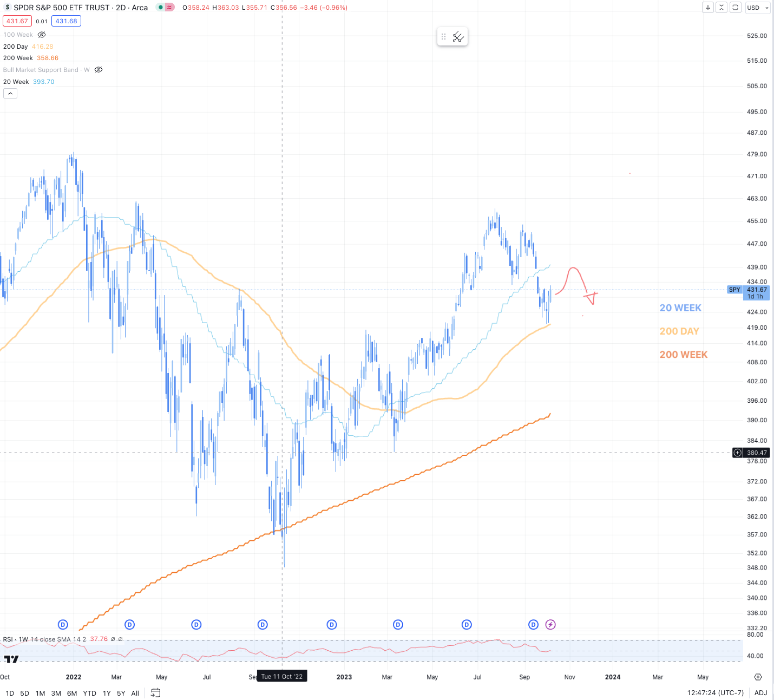Select the drawing tool in floating toolbar

(458, 37)
